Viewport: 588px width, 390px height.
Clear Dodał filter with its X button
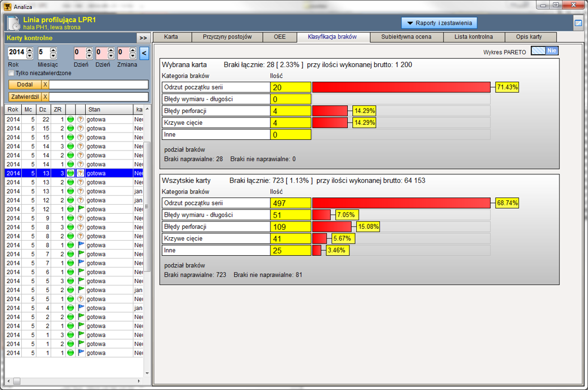pos(45,84)
